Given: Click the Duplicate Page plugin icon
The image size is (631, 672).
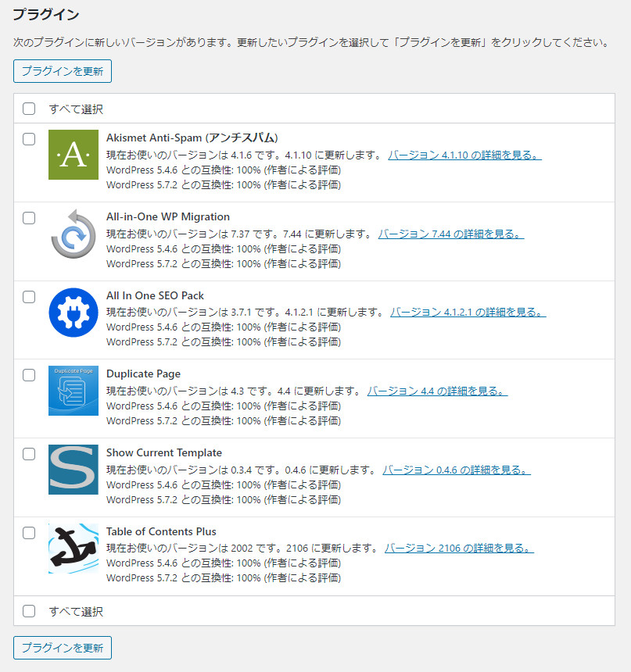Looking at the screenshot, I should [73, 391].
